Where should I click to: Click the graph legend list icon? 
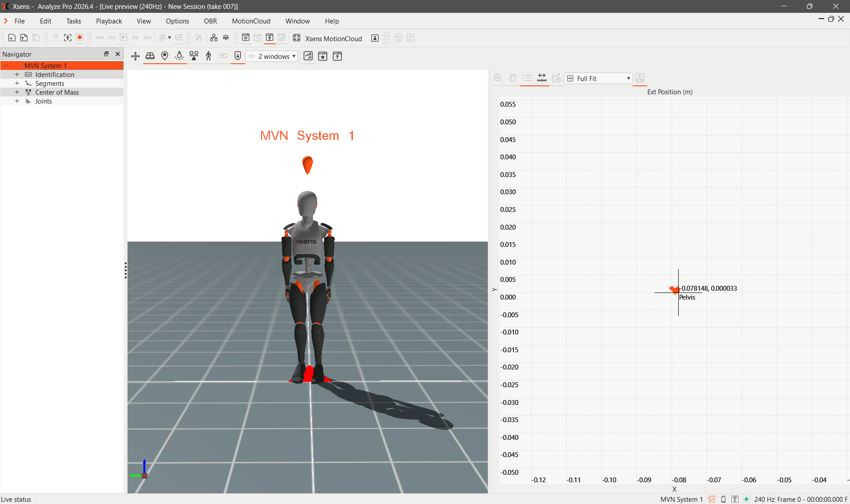tap(527, 78)
